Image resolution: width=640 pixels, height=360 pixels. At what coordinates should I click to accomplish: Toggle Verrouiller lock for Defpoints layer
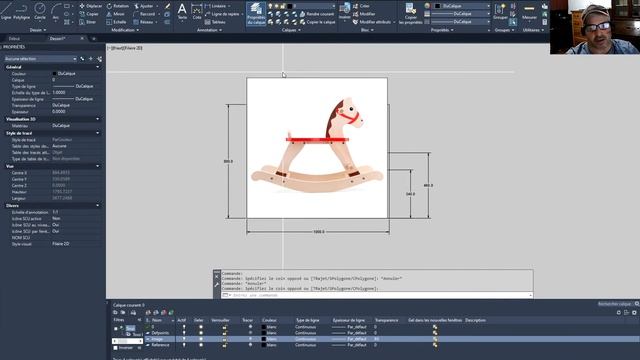pyautogui.click(x=224, y=333)
